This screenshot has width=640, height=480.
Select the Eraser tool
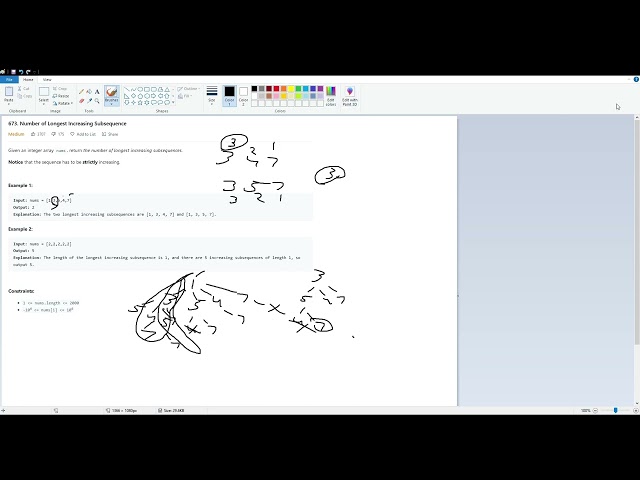click(81, 101)
